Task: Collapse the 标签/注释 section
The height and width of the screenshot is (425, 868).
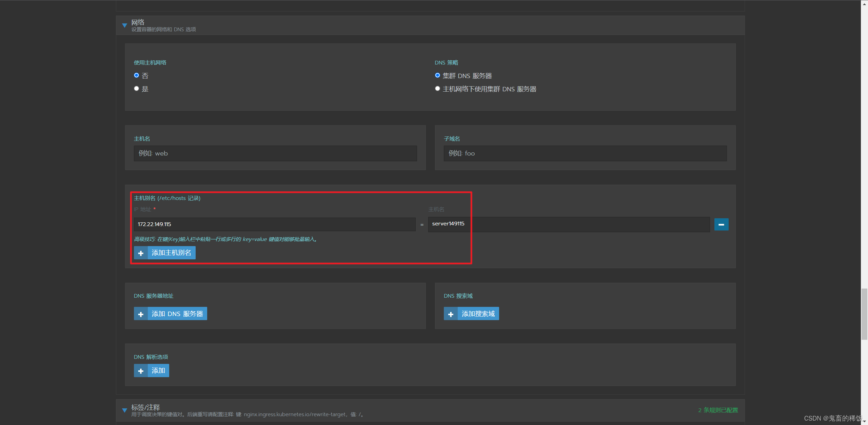Action: tap(124, 409)
